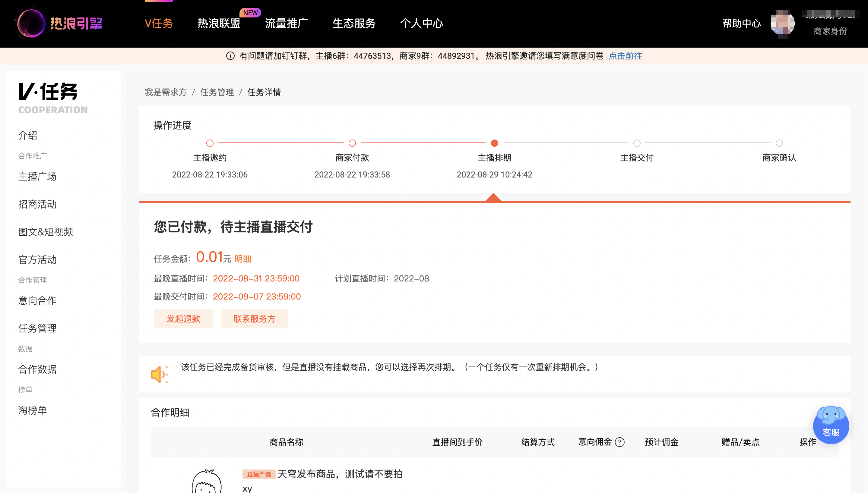Click the active 主播排期 progress step
Viewport: 868px width, 493px height.
click(x=494, y=143)
